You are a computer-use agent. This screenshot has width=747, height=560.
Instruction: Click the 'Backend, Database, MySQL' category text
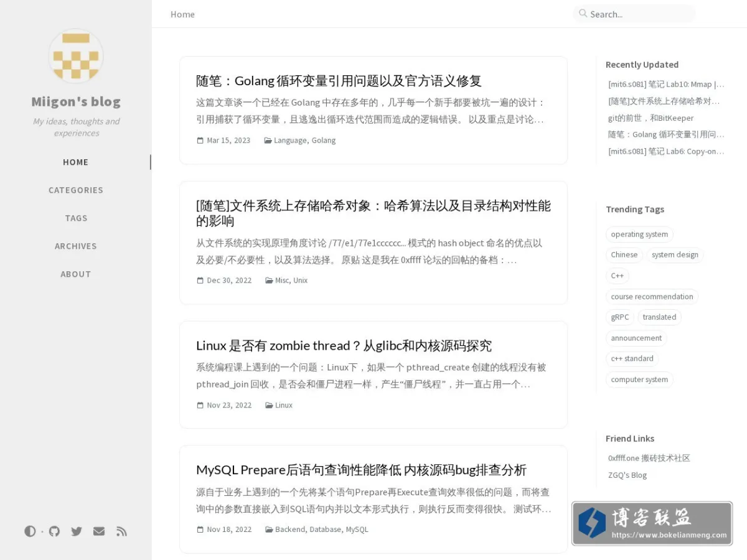point(322,530)
